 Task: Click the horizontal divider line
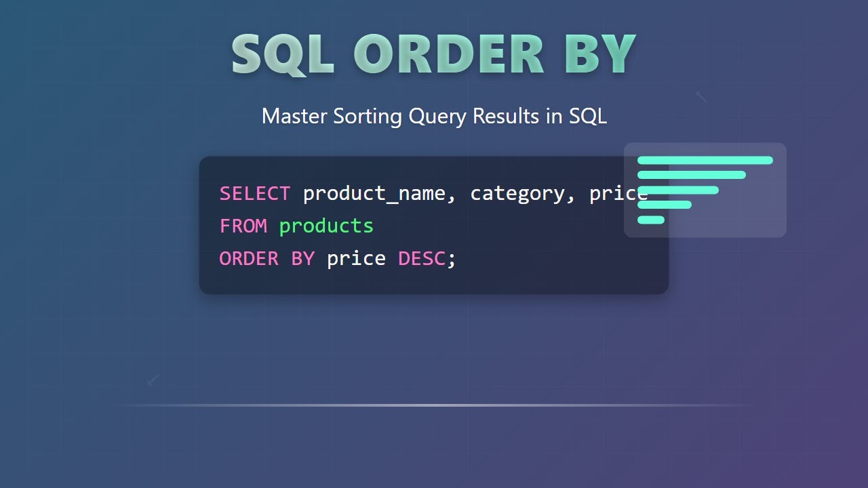click(434, 405)
